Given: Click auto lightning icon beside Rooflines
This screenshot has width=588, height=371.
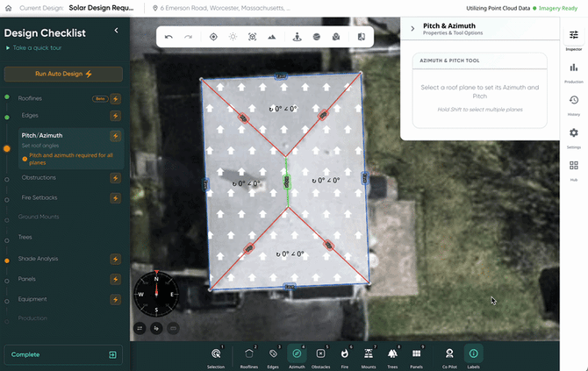Looking at the screenshot, I should pyautogui.click(x=116, y=98).
